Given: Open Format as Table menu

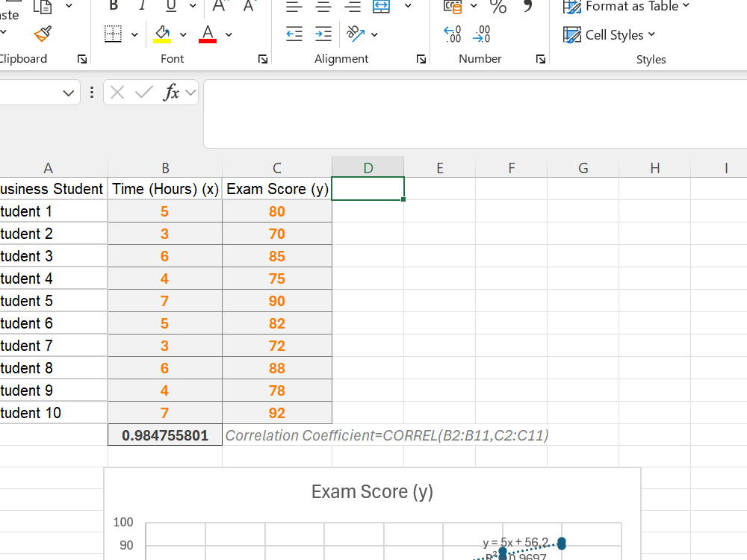Looking at the screenshot, I should pos(626,6).
